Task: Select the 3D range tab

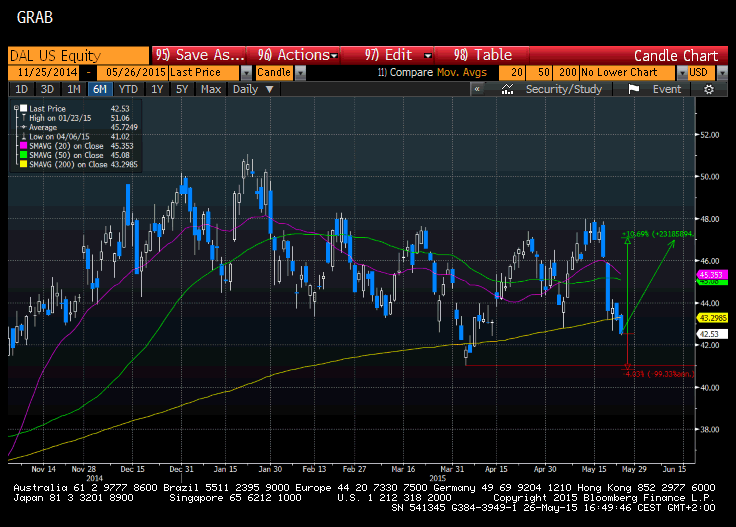Action: (x=47, y=89)
